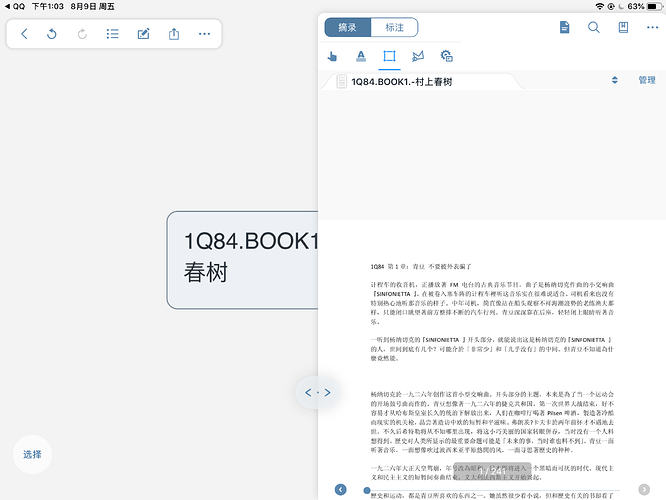Open the outline list view
This screenshot has width=666, height=500.
pos(113,34)
